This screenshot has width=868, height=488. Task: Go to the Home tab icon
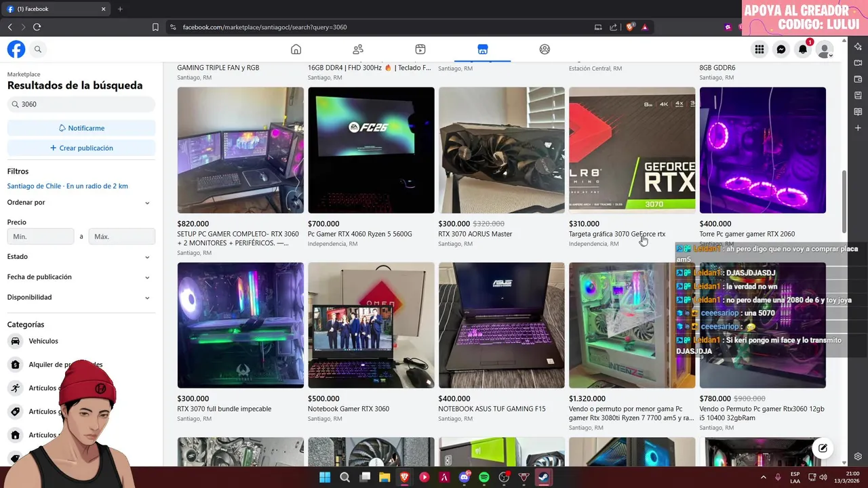296,49
